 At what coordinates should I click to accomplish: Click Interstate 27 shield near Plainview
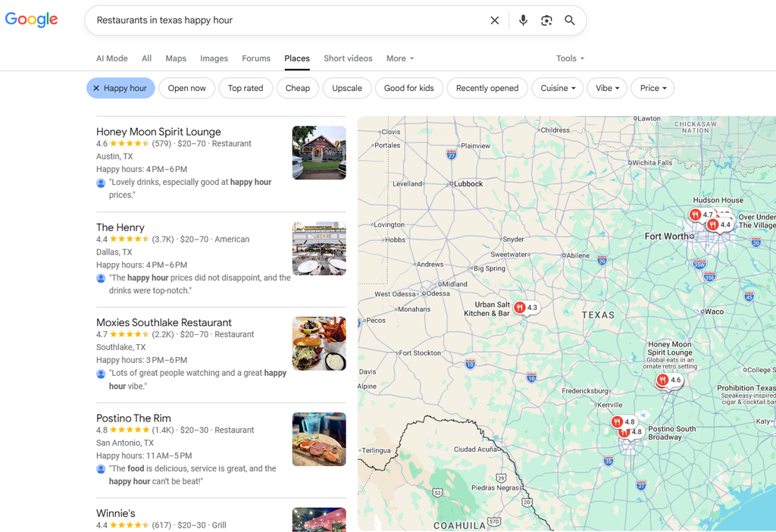452,155
